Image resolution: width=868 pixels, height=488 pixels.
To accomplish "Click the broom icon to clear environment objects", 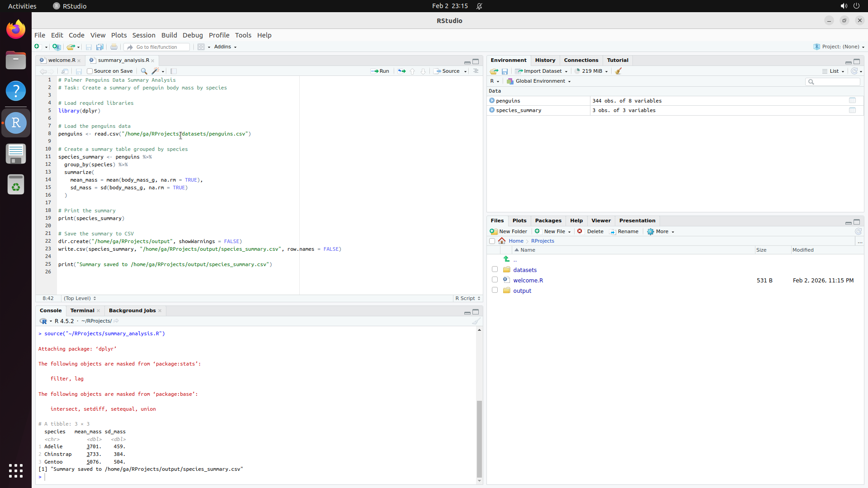I will pos(618,71).
